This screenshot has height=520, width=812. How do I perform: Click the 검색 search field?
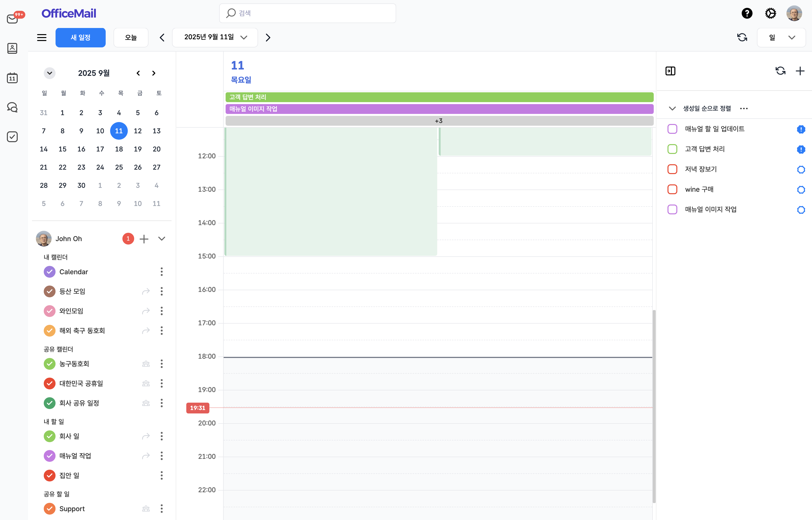[x=307, y=13]
